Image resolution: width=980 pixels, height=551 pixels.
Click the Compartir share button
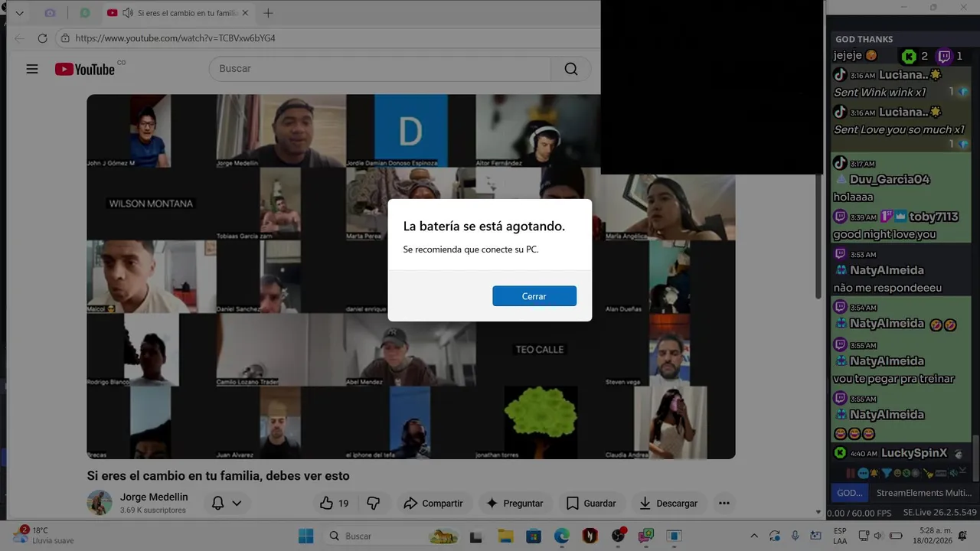point(433,503)
